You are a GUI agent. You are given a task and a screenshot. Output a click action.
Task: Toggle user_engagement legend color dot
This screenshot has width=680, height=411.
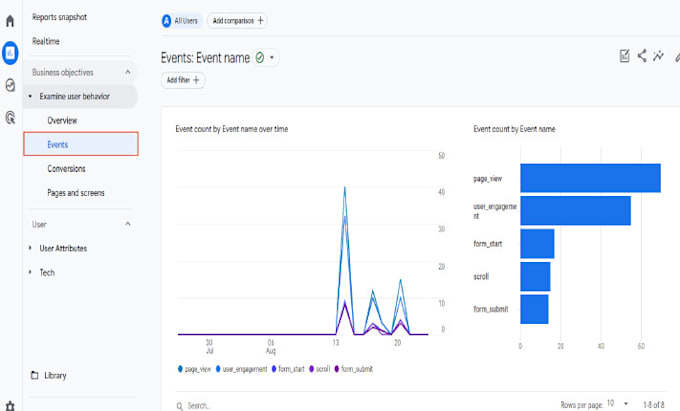218,369
